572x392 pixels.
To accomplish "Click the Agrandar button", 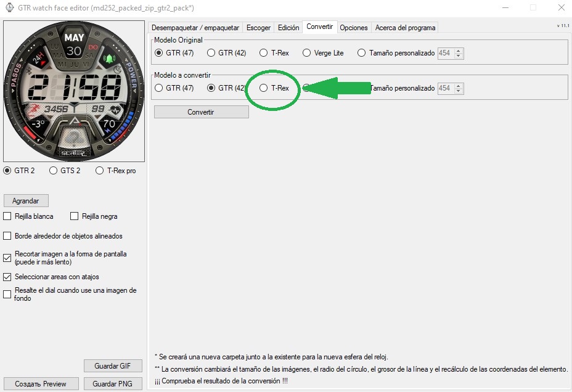I will (x=26, y=201).
